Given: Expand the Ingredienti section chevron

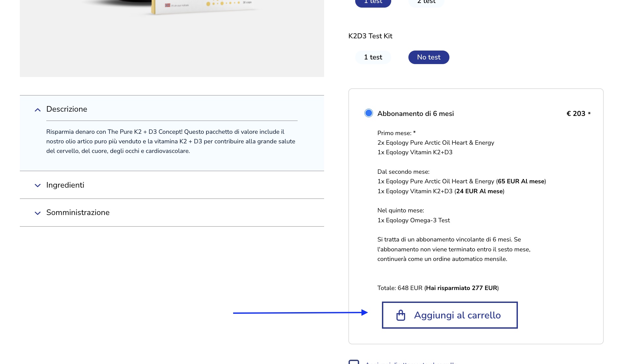Looking at the screenshot, I should (38, 185).
